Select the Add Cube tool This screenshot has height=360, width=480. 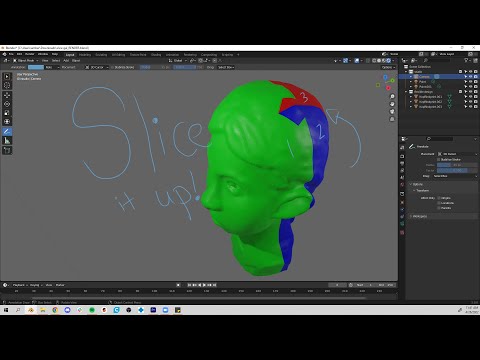coord(7,151)
